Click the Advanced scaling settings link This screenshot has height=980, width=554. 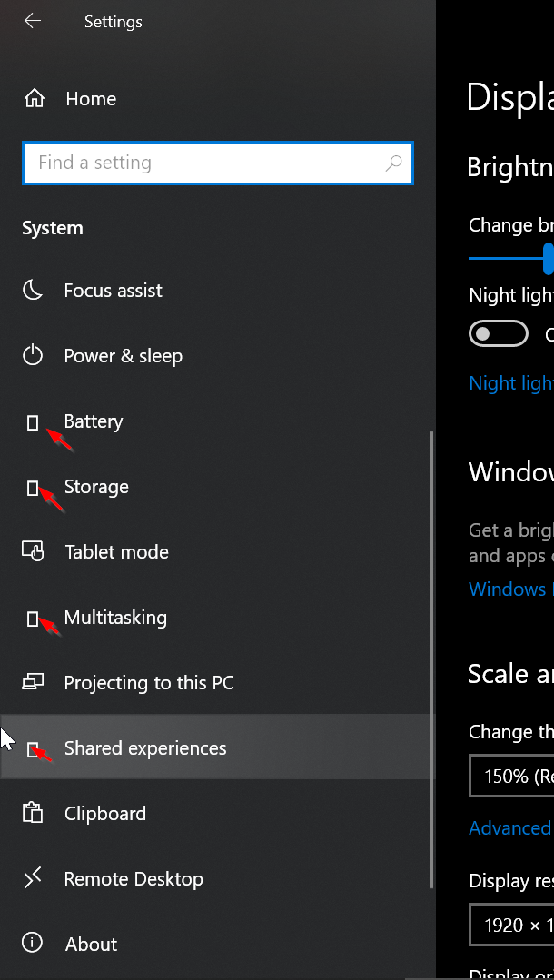click(509, 828)
